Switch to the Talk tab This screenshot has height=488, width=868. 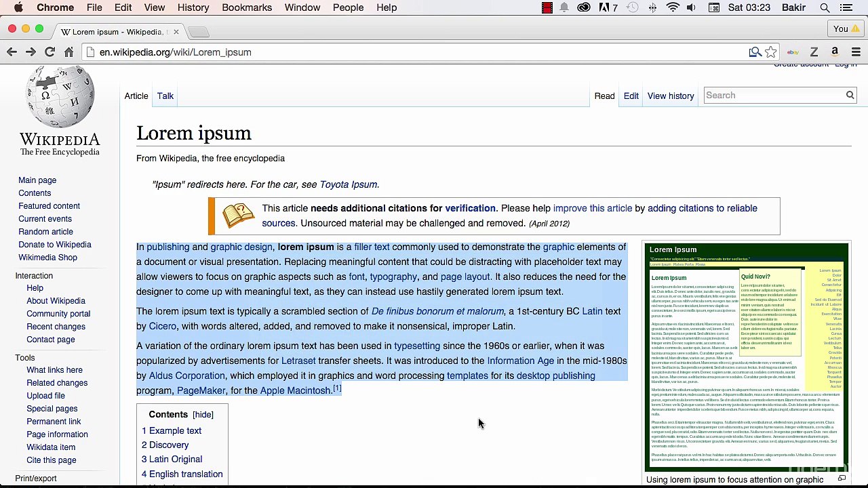click(x=165, y=96)
